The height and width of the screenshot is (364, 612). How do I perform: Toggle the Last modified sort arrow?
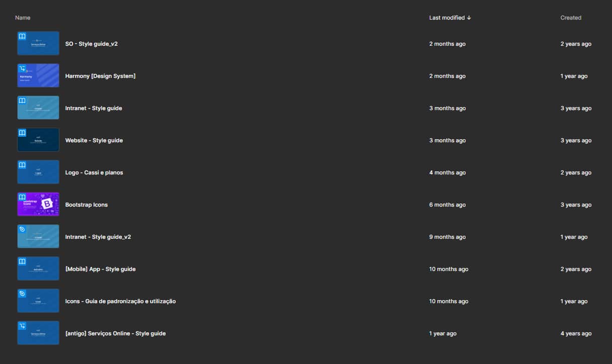click(x=469, y=18)
